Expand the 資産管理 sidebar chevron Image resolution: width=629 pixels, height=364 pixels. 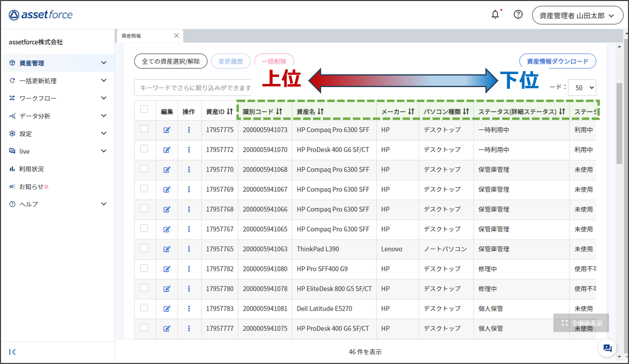pos(104,63)
